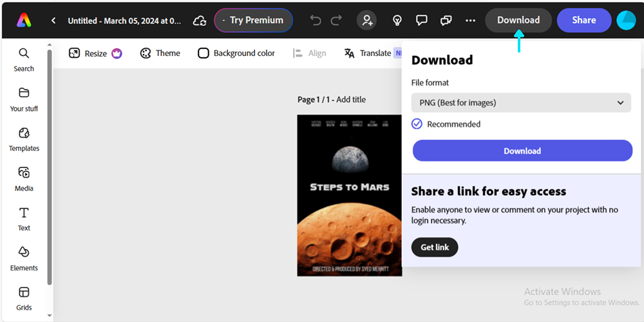This screenshot has height=322, width=644.
Task: Open Your stuff folder panel
Action: coord(24,100)
